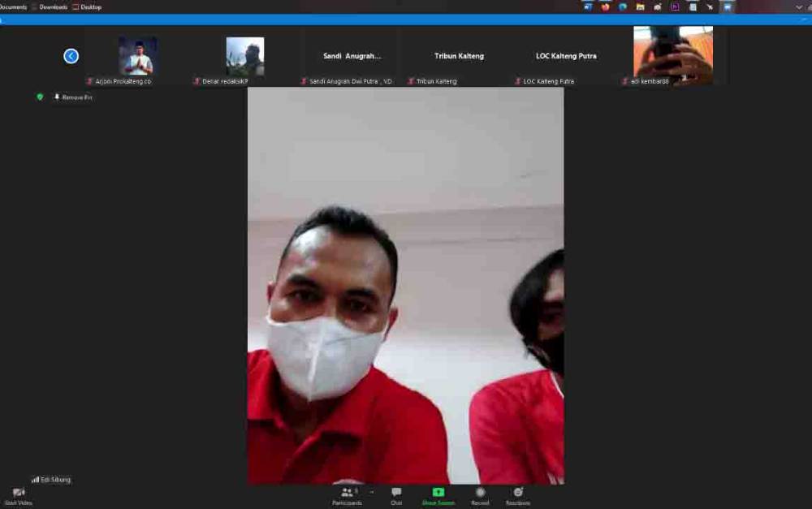Click the green Share Screen icon
This screenshot has height=509, width=812.
tap(438, 492)
